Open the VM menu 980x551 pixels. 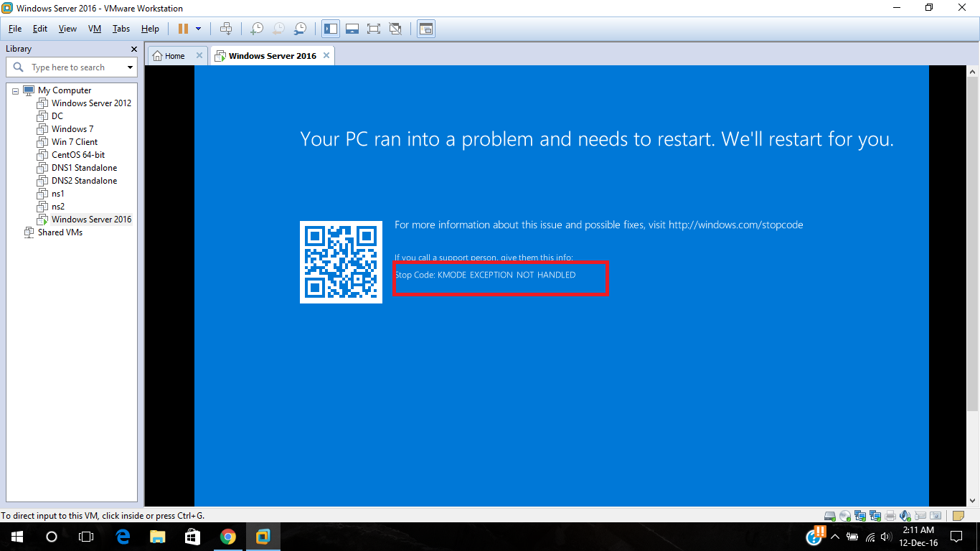click(x=95, y=29)
